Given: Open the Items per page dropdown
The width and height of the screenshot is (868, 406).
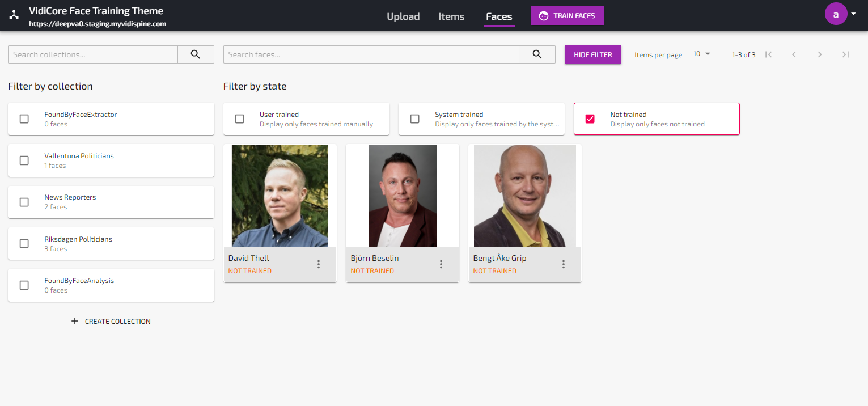Looking at the screenshot, I should pyautogui.click(x=701, y=54).
